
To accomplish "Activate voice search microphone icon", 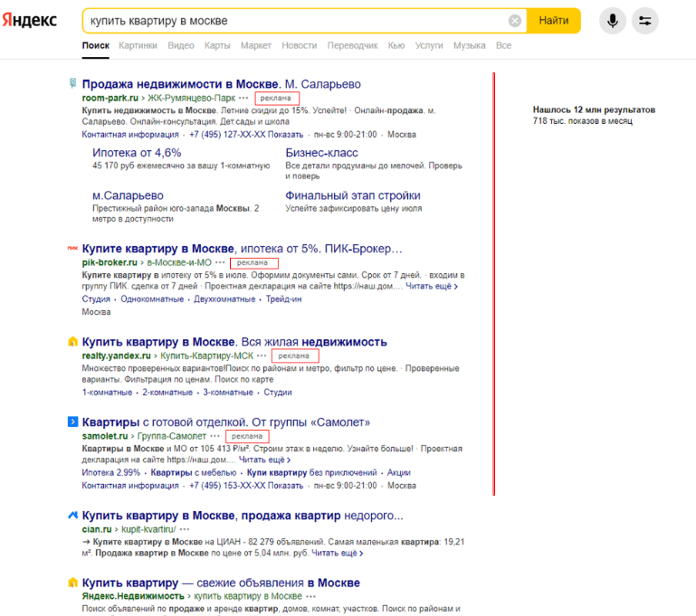I will [x=612, y=21].
